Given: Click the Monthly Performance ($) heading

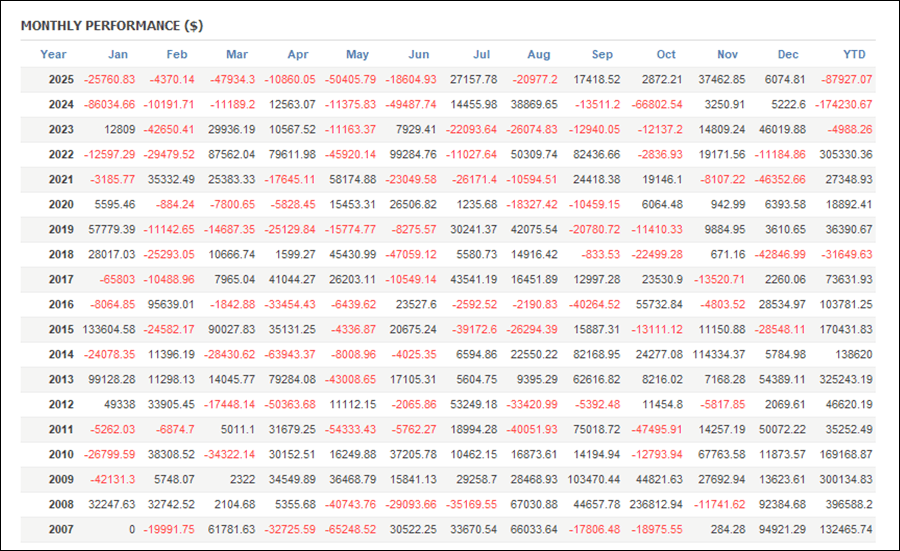Looking at the screenshot, I should (112, 25).
